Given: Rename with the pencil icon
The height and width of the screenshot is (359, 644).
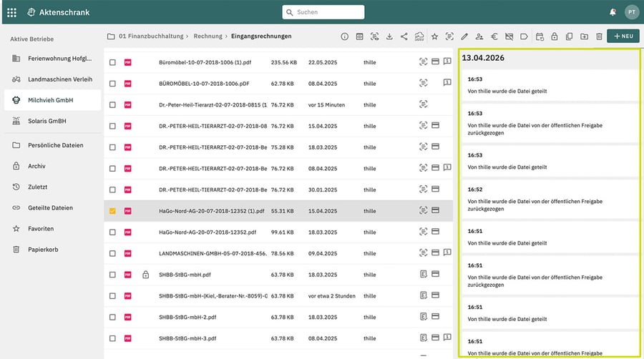Looking at the screenshot, I should pyautogui.click(x=464, y=36).
